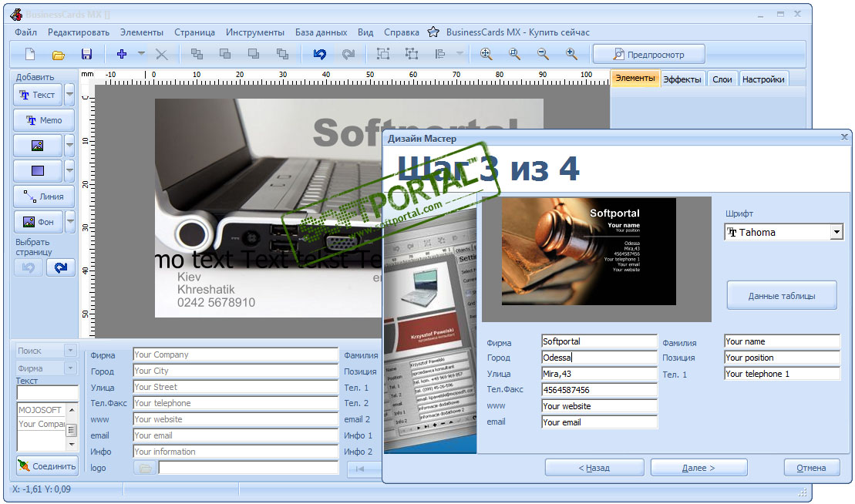The height and width of the screenshot is (504, 855).
Task: Click the ungroup elements icon in the toolbar
Action: coord(412,54)
